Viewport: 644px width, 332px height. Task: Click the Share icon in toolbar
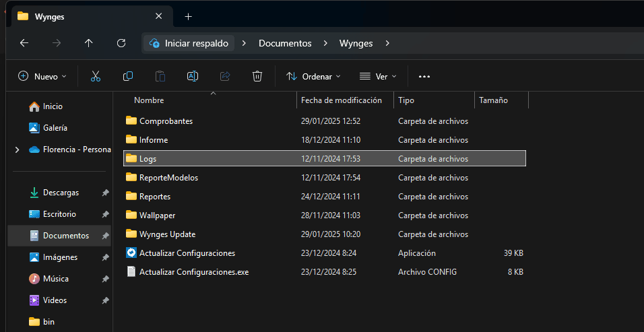[225, 77]
